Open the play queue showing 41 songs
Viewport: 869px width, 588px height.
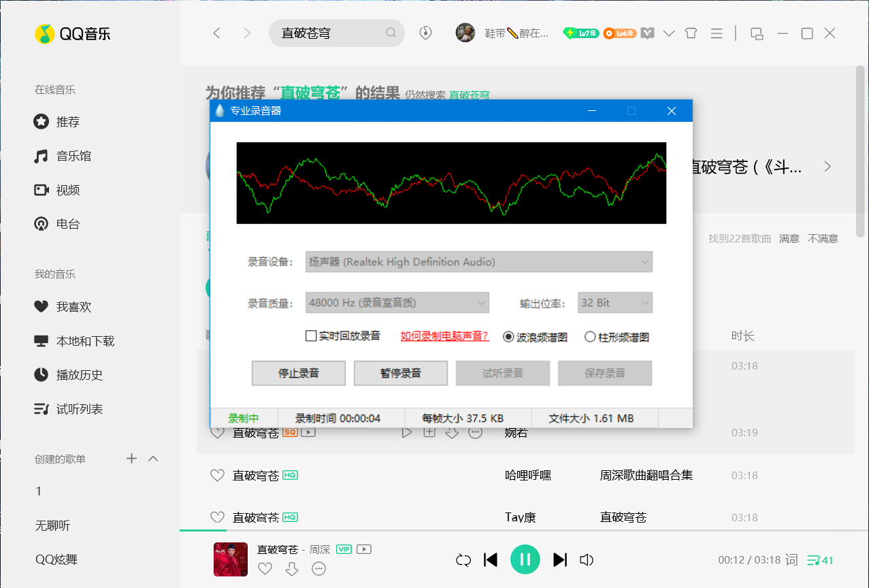[820, 560]
